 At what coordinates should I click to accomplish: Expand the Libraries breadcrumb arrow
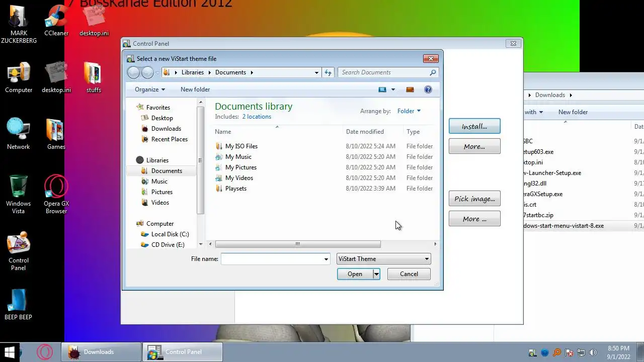[209, 72]
